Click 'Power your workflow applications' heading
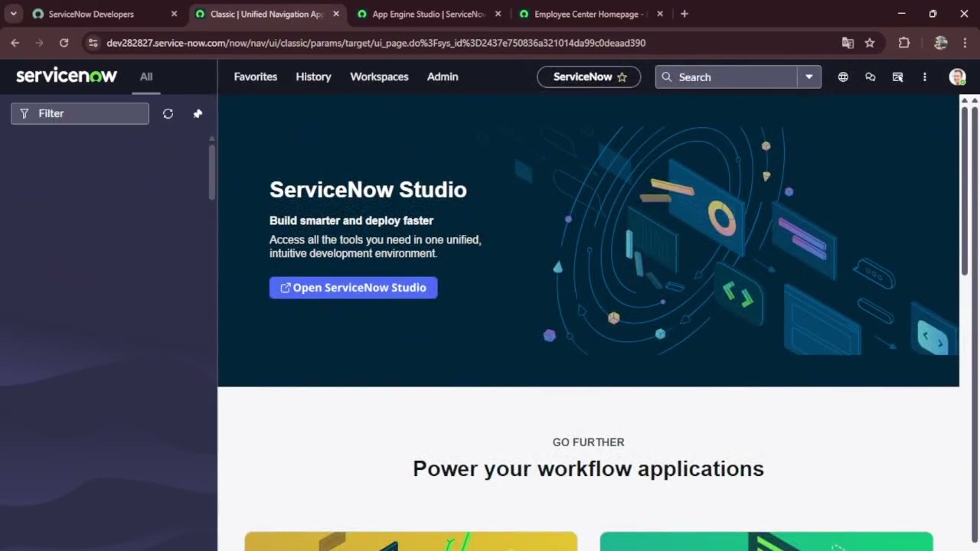This screenshot has width=980, height=551. (x=588, y=468)
